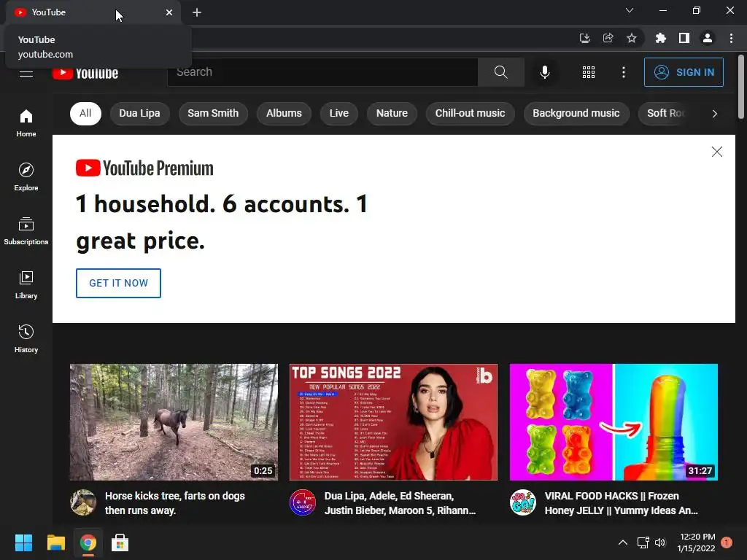Toggle Chrome side panel icon

coord(684,38)
